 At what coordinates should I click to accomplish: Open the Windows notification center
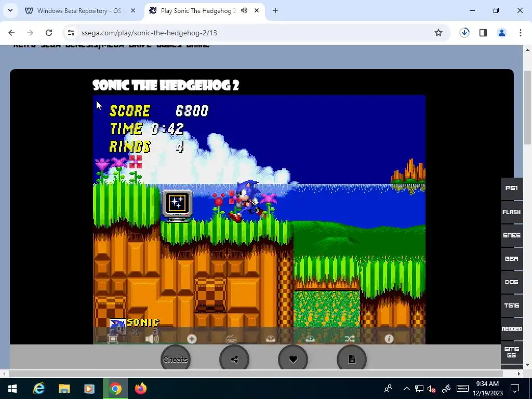coord(515,389)
